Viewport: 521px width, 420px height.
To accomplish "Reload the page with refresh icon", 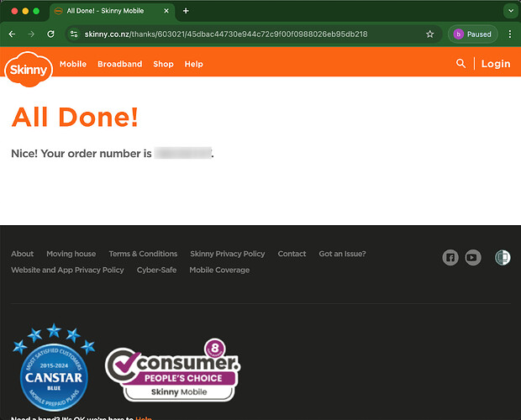I will [50, 34].
